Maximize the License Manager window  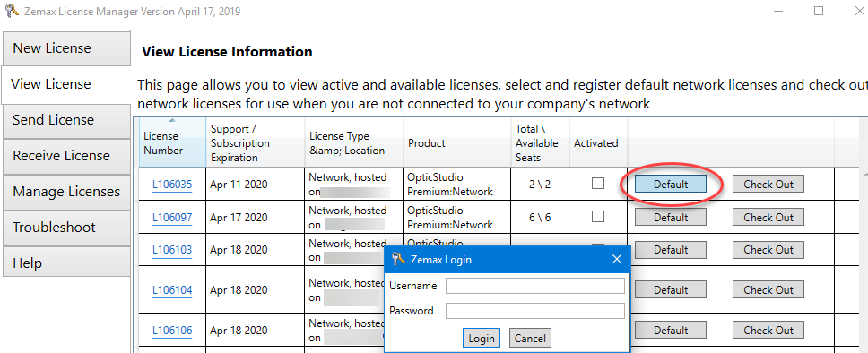tap(819, 11)
